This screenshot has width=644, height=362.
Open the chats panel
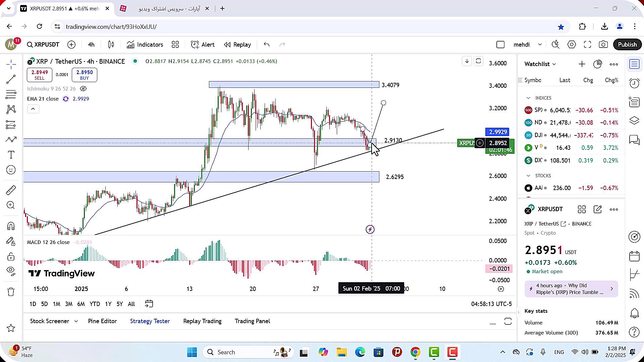pyautogui.click(x=634, y=140)
